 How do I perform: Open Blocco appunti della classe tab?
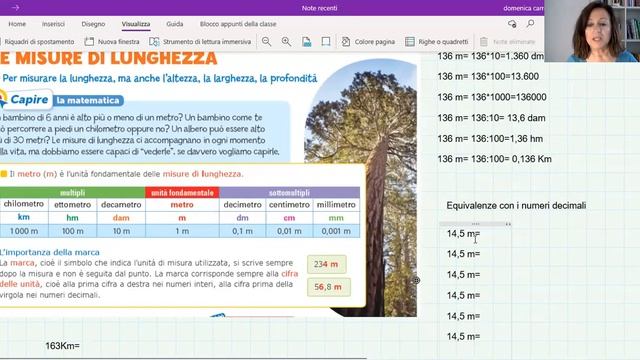pyautogui.click(x=238, y=24)
